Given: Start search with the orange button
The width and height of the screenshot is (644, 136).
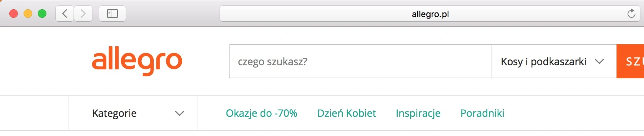Looking at the screenshot, I should [630, 61].
